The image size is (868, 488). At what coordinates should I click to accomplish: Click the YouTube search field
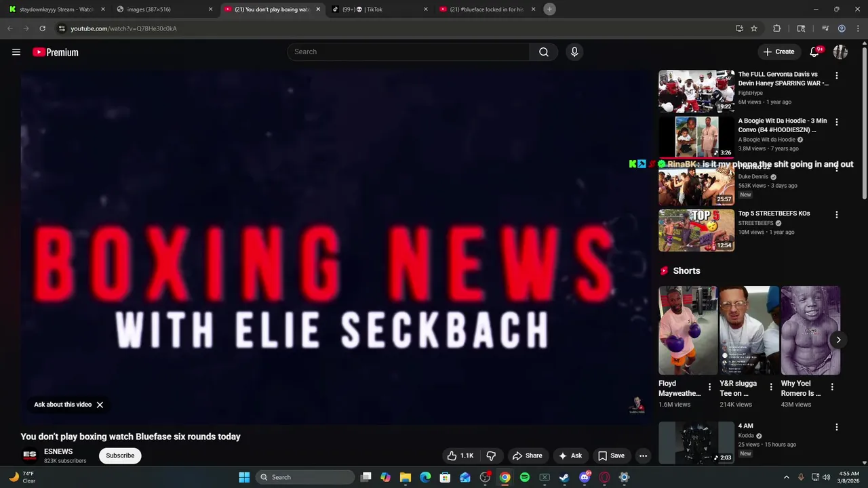(x=408, y=52)
